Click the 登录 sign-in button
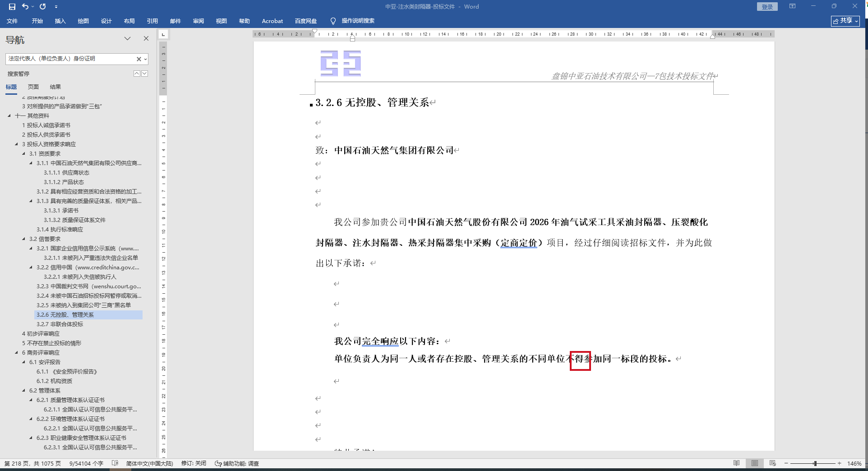 pyautogui.click(x=767, y=7)
